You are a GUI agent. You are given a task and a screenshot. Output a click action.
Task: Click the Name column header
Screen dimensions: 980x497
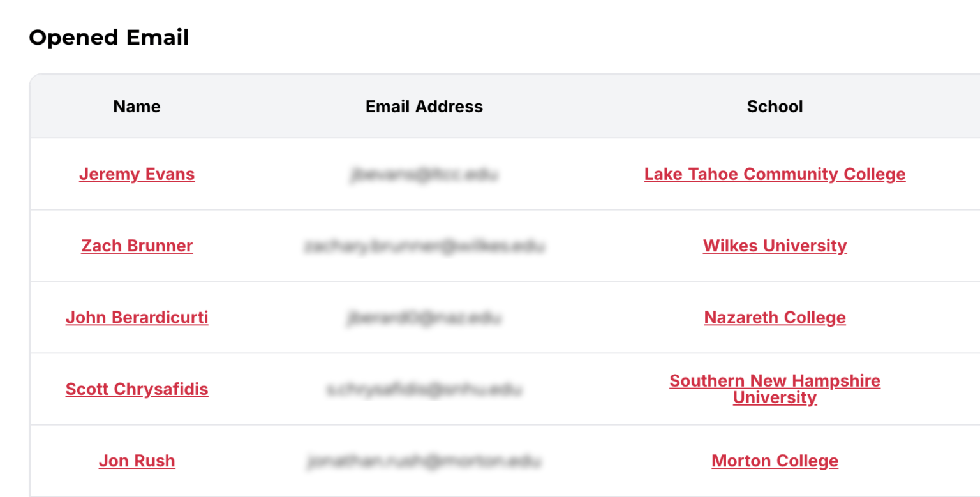pyautogui.click(x=137, y=107)
